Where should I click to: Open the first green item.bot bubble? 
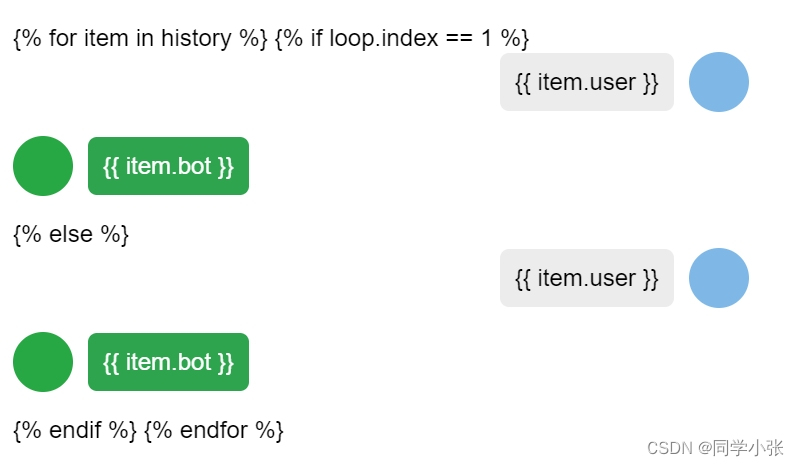coord(168,166)
